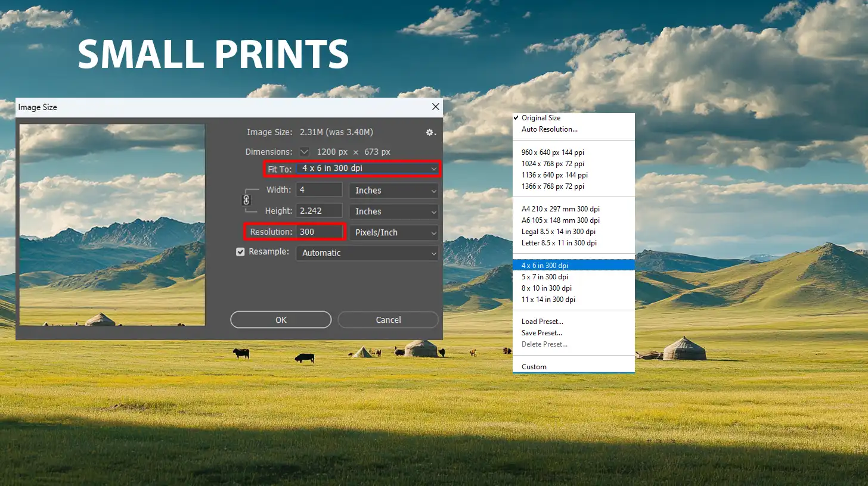
Task: Click the image preview thumbnail in dialog
Action: (x=112, y=225)
